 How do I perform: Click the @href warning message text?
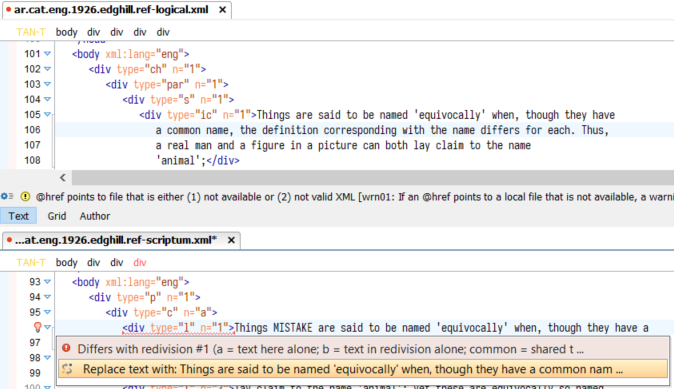click(355, 197)
